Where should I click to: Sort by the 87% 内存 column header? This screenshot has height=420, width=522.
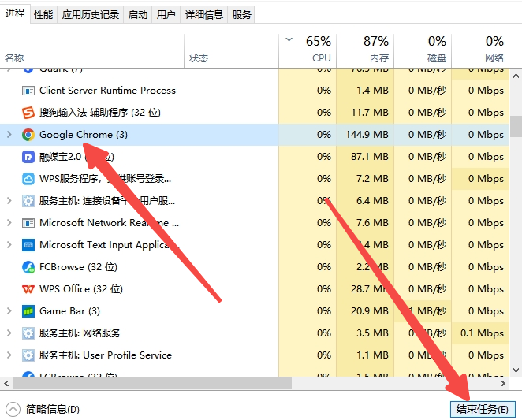(x=365, y=50)
